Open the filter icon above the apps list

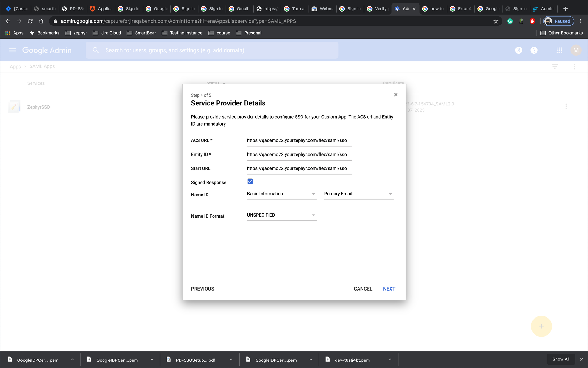[554, 66]
